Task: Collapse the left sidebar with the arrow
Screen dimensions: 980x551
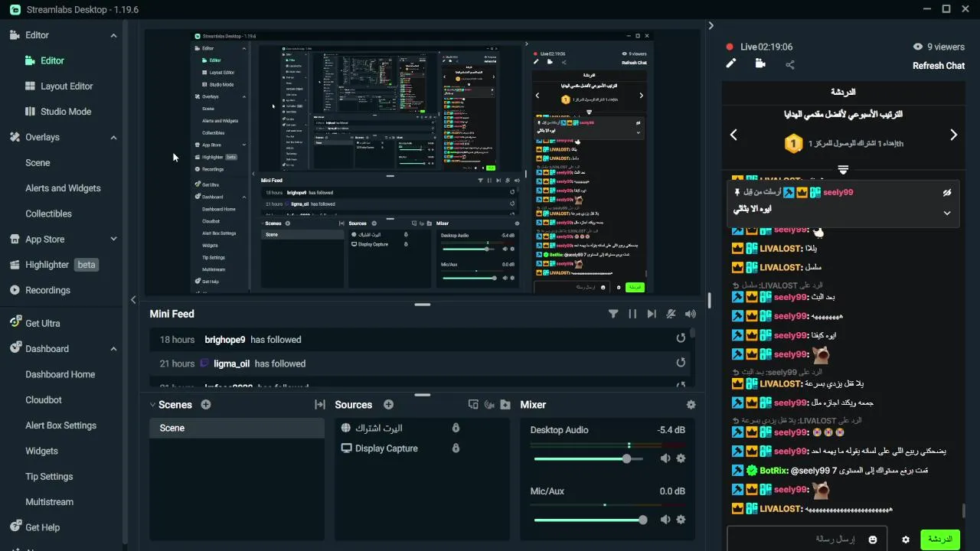Action: (133, 300)
